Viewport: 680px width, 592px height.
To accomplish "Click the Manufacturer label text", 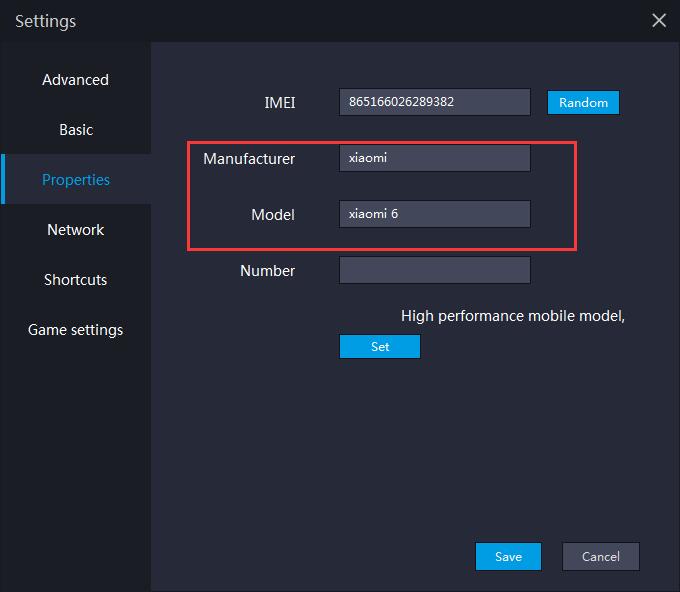I will pos(249,159).
